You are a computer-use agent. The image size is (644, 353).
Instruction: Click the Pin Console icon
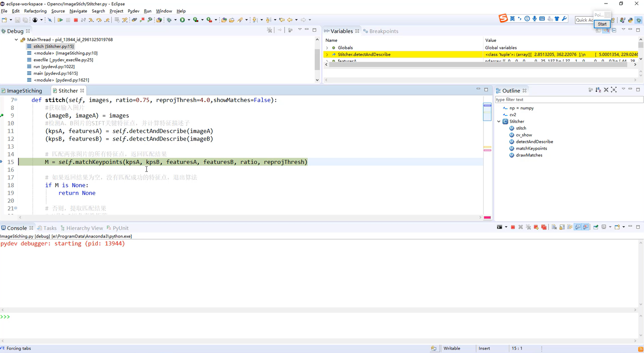pos(596,227)
